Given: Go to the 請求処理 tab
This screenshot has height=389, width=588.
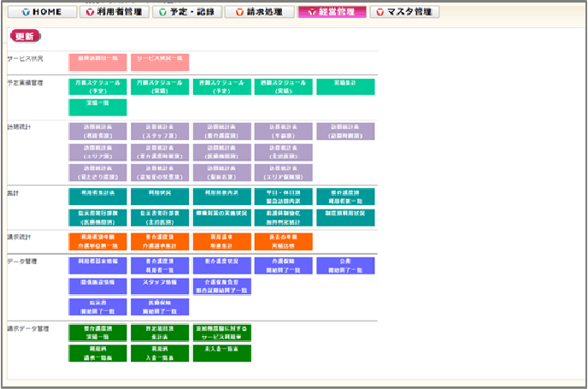Looking at the screenshot, I should pyautogui.click(x=259, y=12).
